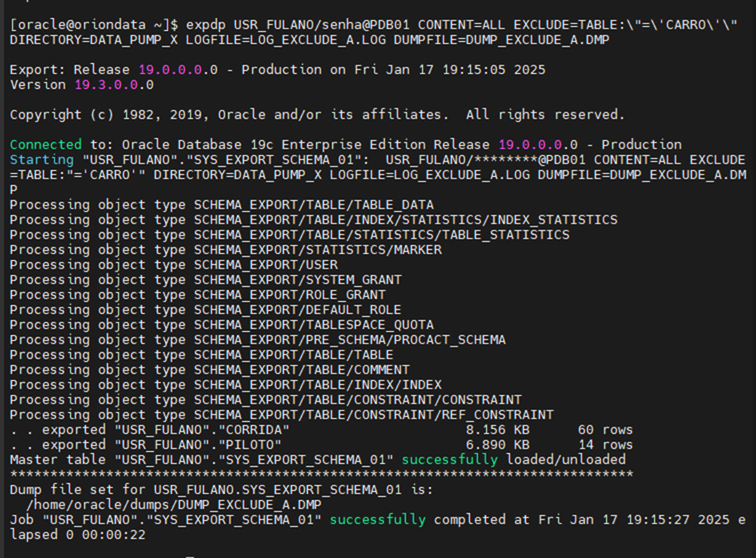Click the SCHEMA_EXPORT/TABLE/TABLE_DATA line
This screenshot has width=756, height=558.
[x=313, y=205]
